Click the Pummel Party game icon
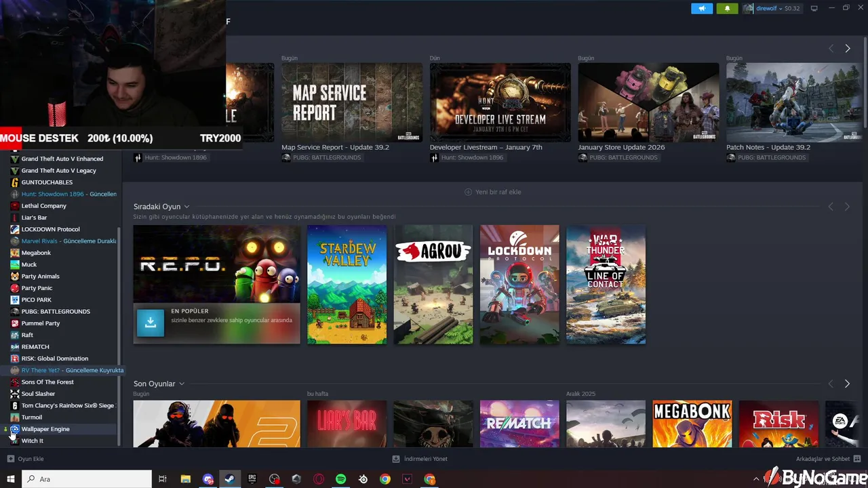868x488 pixels. click(15, 323)
